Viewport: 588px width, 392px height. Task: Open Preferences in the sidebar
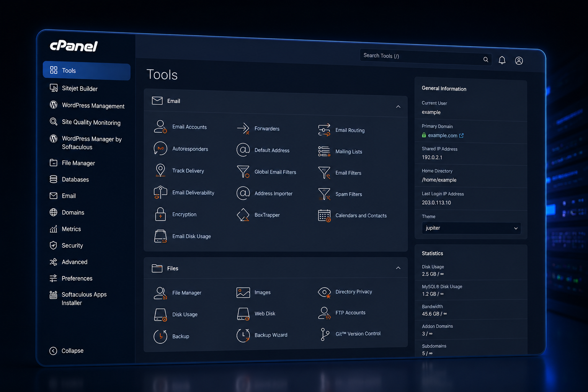click(x=71, y=278)
